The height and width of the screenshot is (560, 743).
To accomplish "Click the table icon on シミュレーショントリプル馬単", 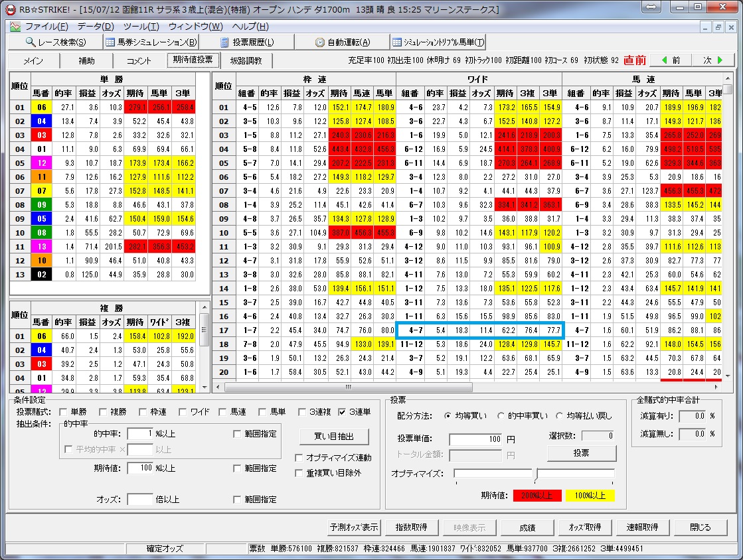I will (x=397, y=42).
